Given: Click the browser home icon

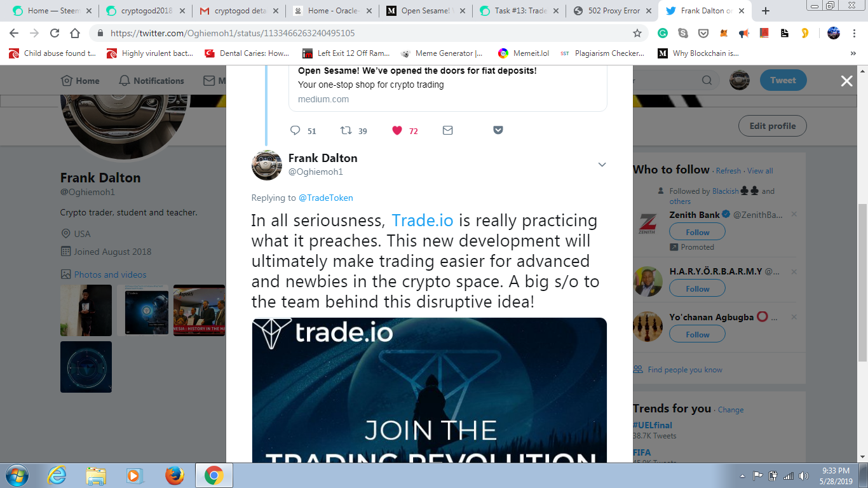Looking at the screenshot, I should (75, 34).
